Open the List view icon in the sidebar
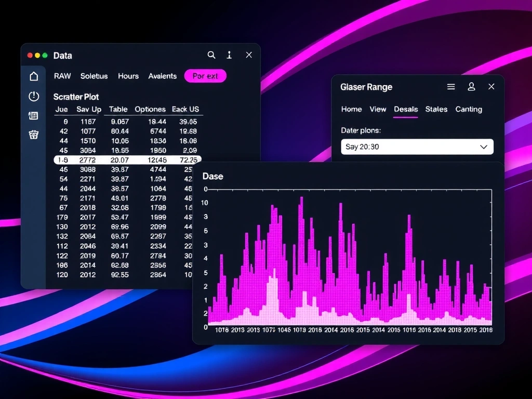Viewport: 532px width, 399px height. tap(33, 115)
